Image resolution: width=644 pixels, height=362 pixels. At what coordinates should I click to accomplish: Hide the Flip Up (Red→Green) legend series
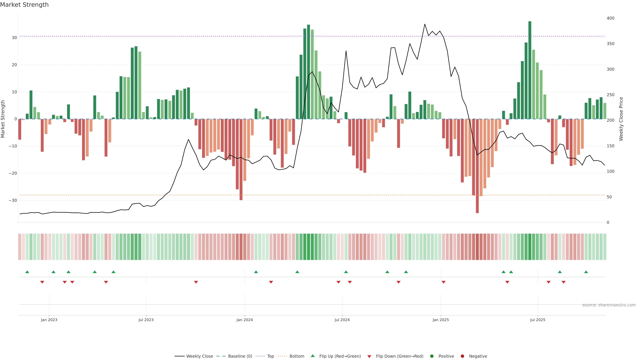(x=340, y=356)
